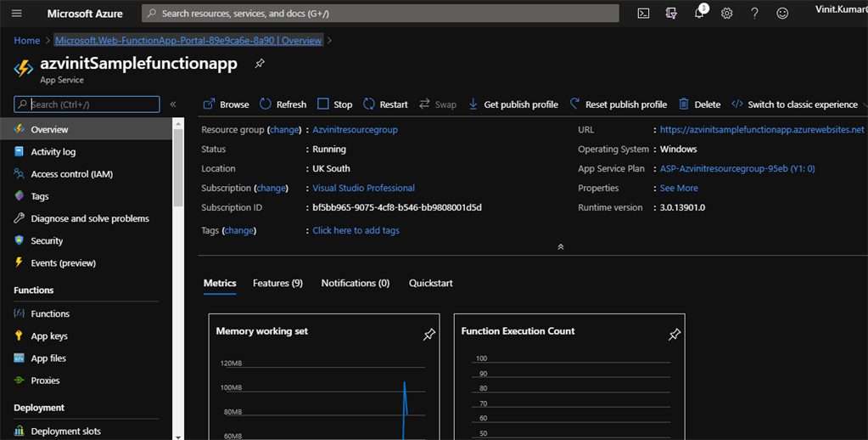Image resolution: width=868 pixels, height=440 pixels.
Task: Select the Metrics tab
Action: (220, 283)
